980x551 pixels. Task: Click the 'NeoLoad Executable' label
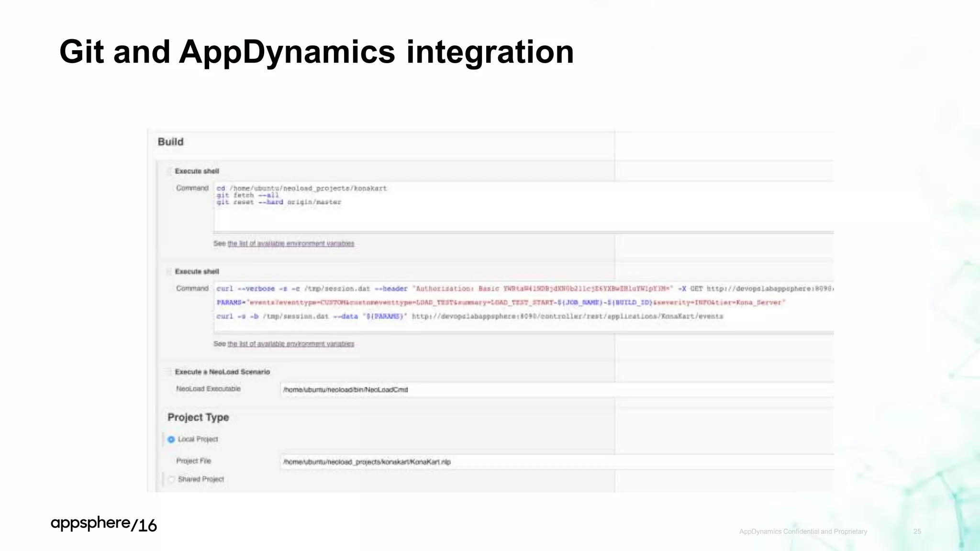click(208, 389)
